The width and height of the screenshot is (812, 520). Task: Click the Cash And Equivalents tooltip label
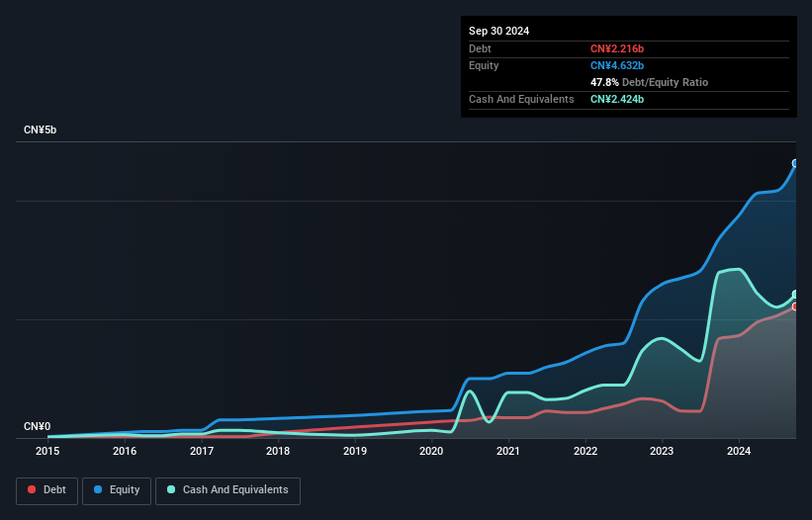pyautogui.click(x=521, y=99)
